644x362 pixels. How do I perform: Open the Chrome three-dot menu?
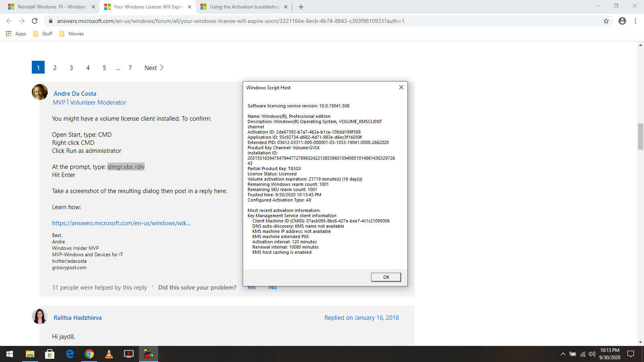coord(635,21)
